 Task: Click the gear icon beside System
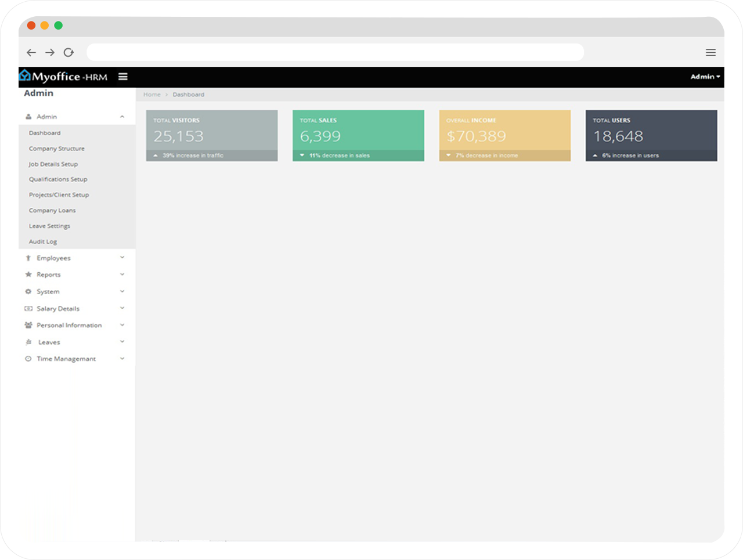coord(28,292)
